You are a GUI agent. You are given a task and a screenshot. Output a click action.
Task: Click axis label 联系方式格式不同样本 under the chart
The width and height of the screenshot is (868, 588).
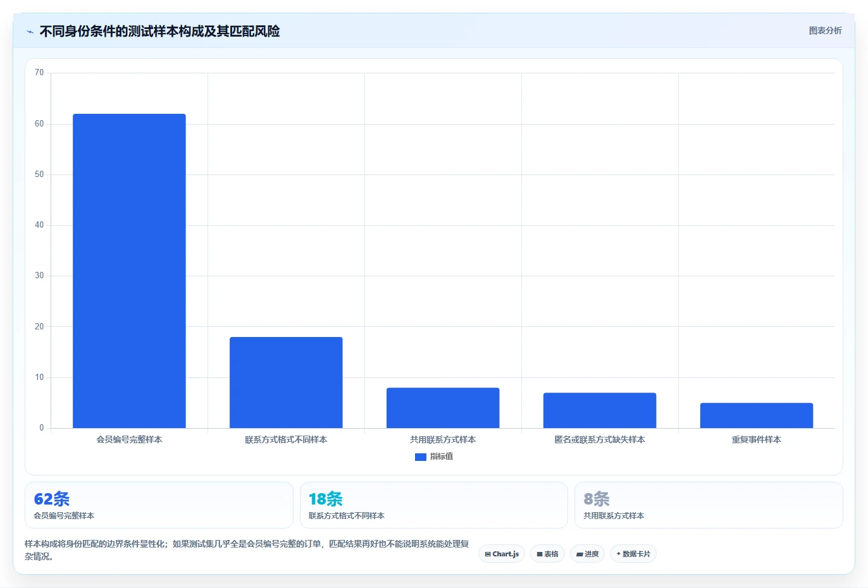pos(286,439)
